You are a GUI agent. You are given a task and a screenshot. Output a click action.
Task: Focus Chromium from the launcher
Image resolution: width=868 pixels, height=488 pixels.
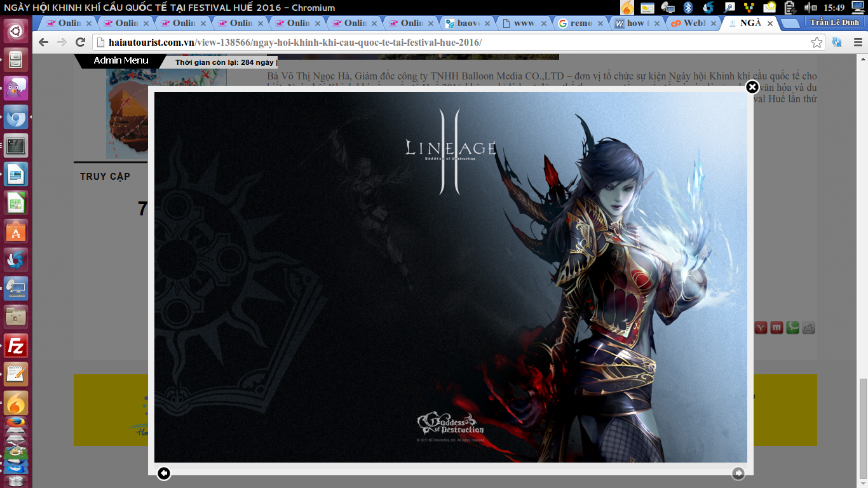(x=16, y=118)
